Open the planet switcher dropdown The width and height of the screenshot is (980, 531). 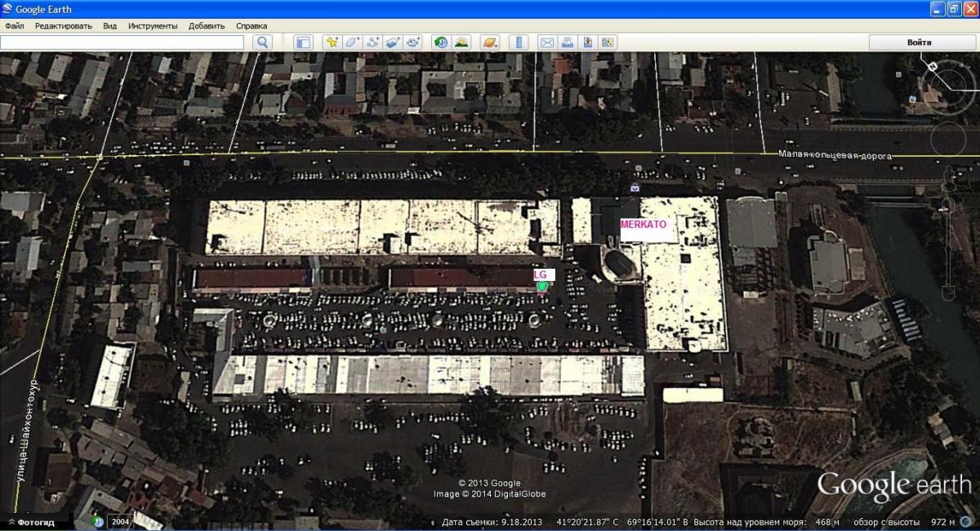pos(489,42)
